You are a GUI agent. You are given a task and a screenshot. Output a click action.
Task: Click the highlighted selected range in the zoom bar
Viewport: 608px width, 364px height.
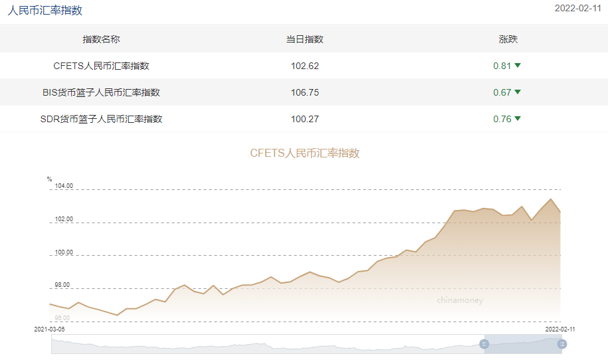(523, 343)
